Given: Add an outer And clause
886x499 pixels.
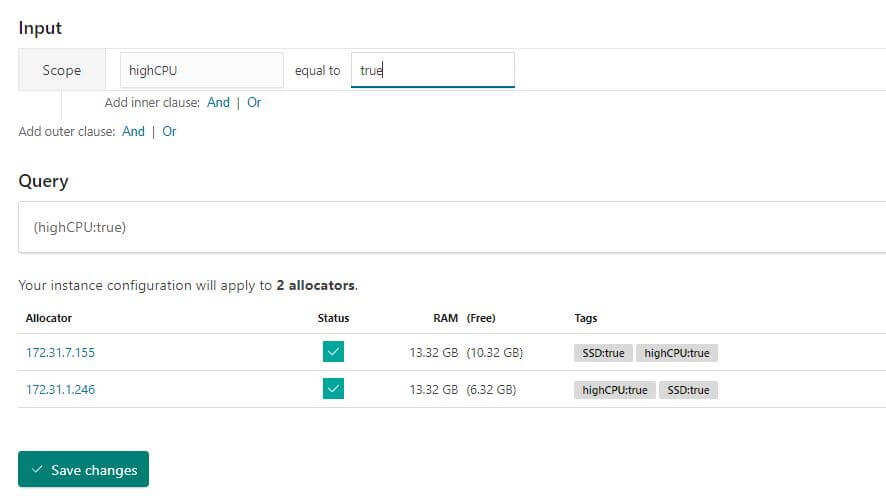Looking at the screenshot, I should click(x=133, y=131).
